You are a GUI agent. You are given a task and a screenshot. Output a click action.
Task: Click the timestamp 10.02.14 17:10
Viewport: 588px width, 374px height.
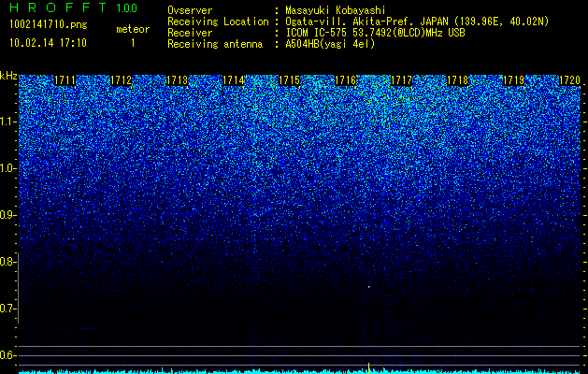point(48,43)
